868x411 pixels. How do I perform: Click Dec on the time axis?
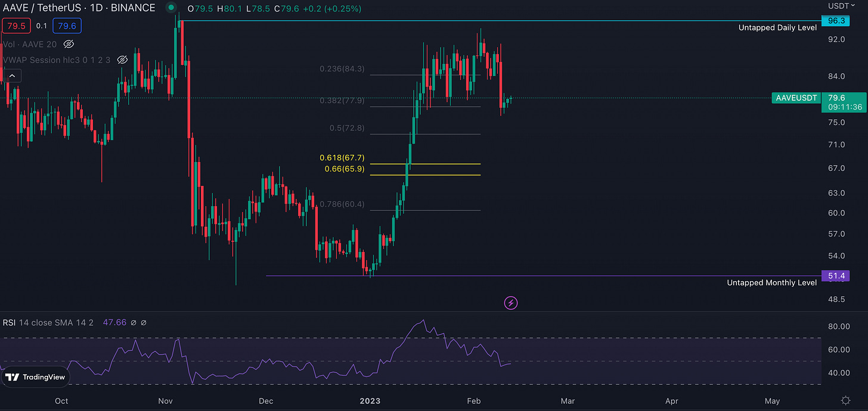coord(266,401)
